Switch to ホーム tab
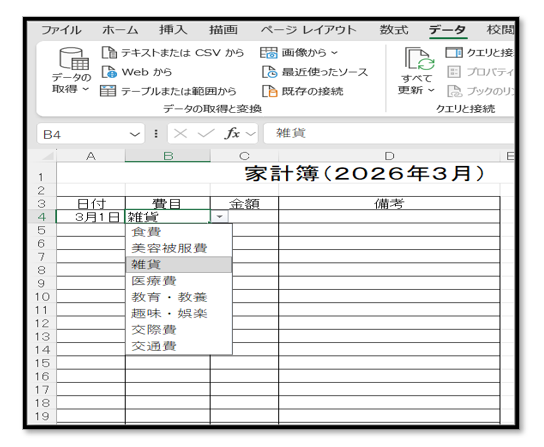Screen dimensions: 544x447 pos(120,30)
